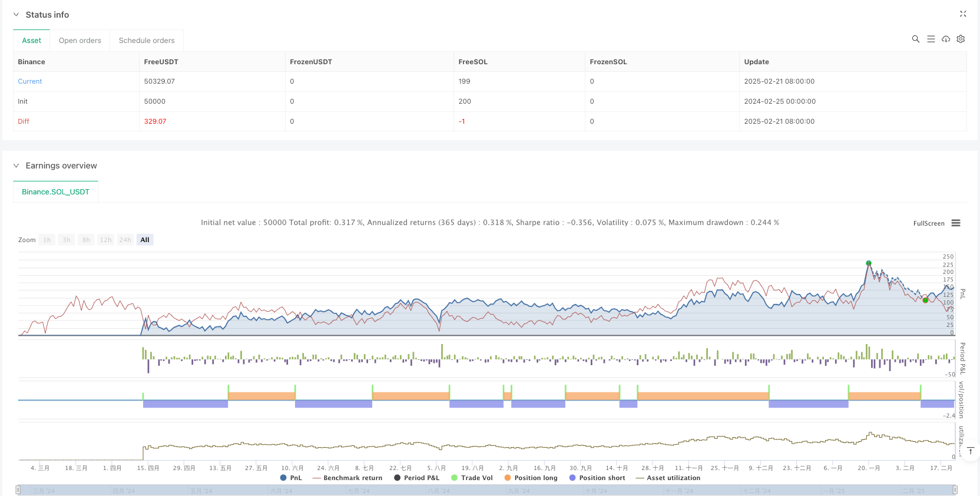Click the expand arrows icon near Status info
The image size is (980, 496).
[963, 14]
